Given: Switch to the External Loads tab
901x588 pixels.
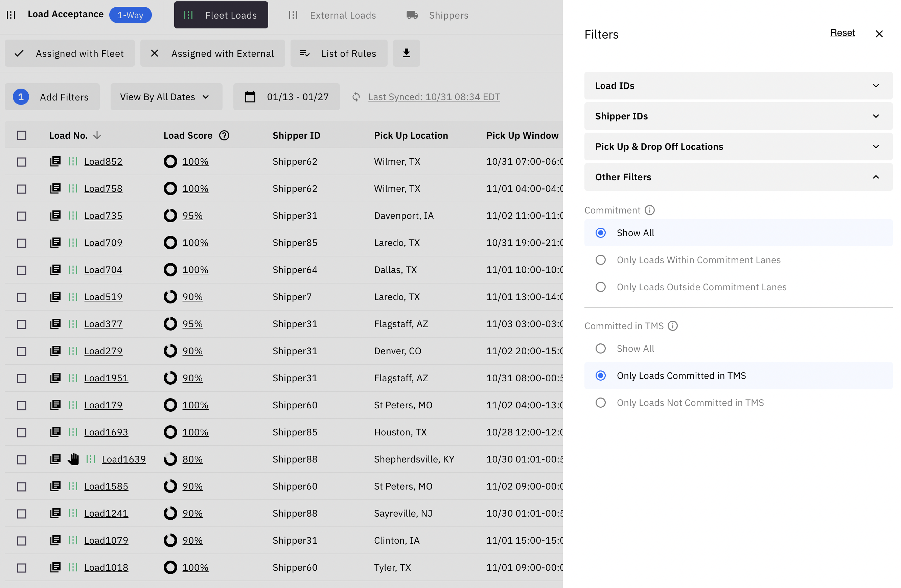Looking at the screenshot, I should click(343, 15).
